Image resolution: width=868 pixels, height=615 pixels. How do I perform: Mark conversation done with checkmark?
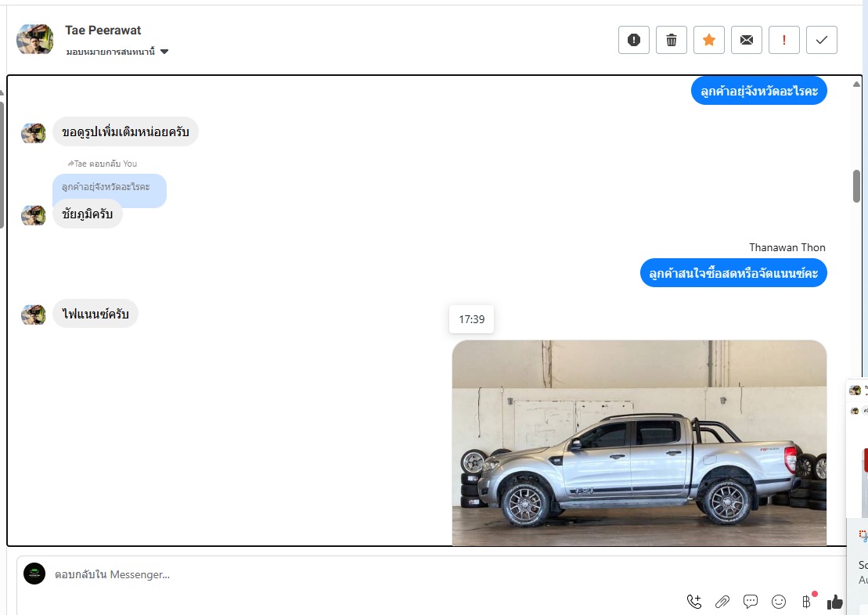point(822,40)
